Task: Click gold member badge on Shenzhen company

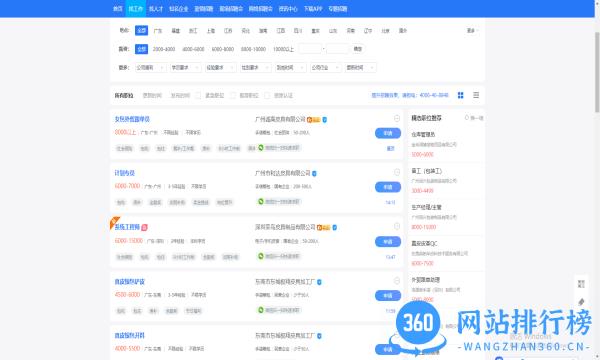Action: coord(323,227)
